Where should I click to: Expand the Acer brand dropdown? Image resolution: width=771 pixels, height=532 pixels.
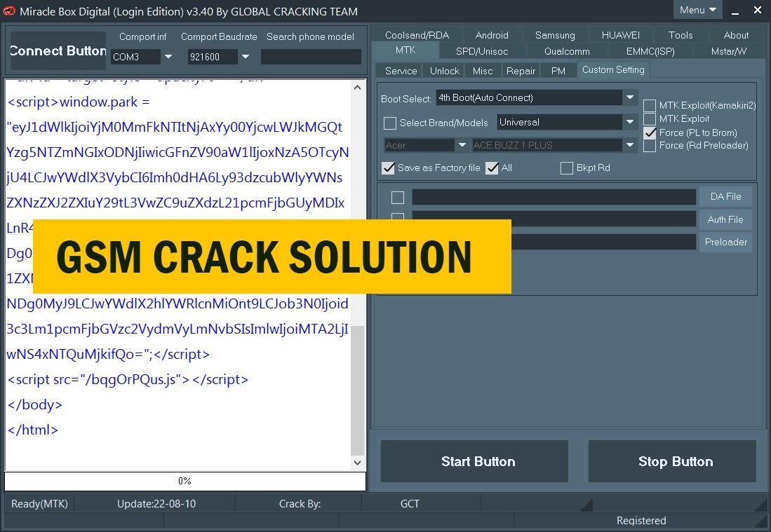(462, 145)
